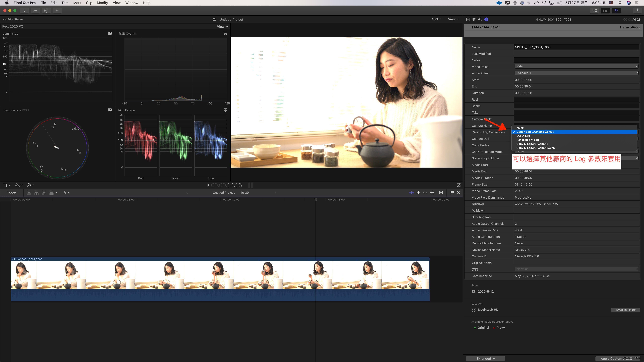Click the timeline playhead marker
Image resolution: width=644 pixels, height=362 pixels.
coord(316,199)
